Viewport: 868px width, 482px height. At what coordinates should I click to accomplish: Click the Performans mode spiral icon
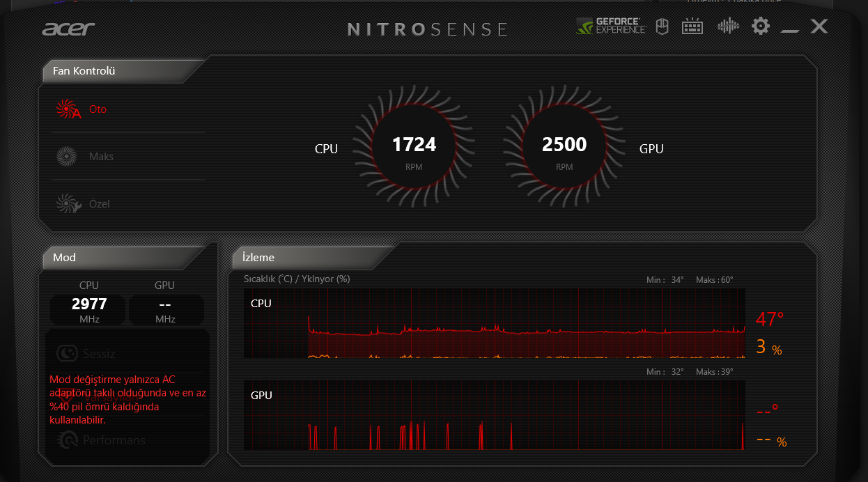(70, 440)
